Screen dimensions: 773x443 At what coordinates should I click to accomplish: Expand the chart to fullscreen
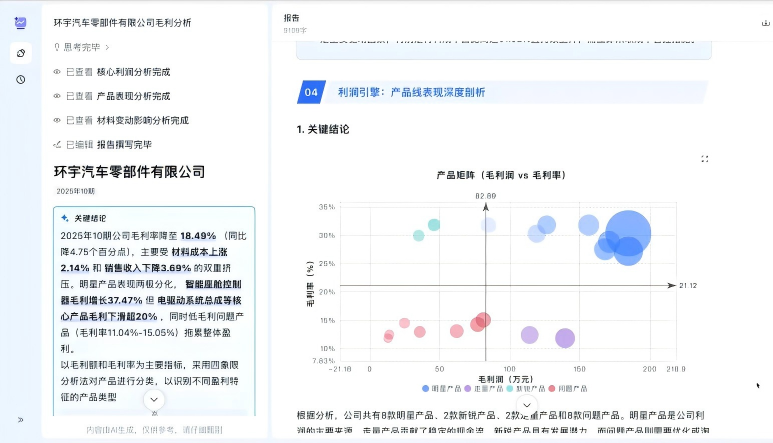(705, 159)
